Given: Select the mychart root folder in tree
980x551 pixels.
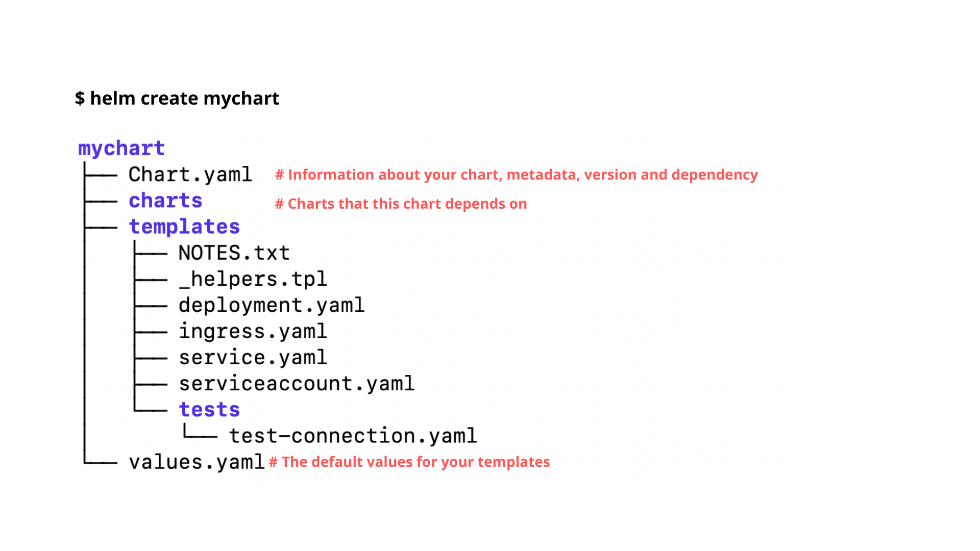Looking at the screenshot, I should [x=121, y=148].
